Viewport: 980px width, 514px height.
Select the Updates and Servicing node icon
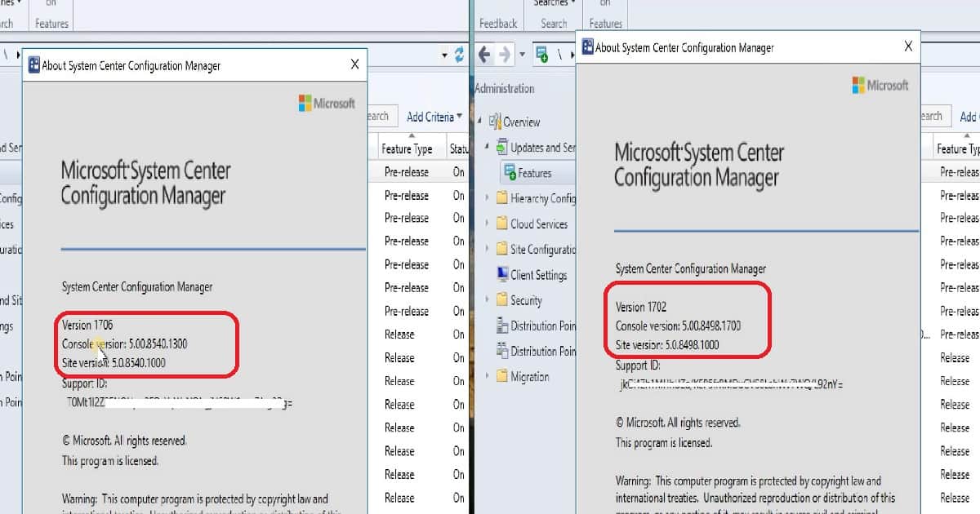[x=501, y=148]
